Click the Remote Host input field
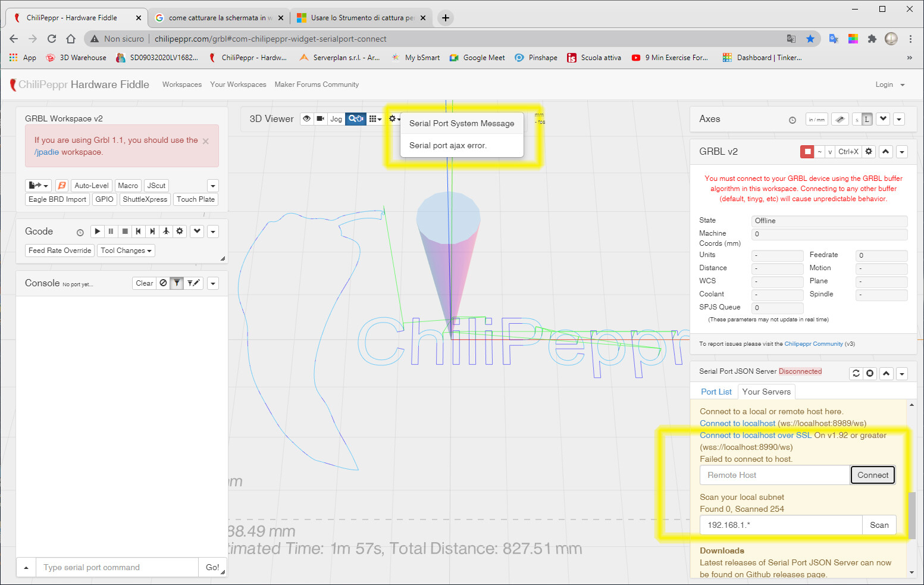 point(775,475)
